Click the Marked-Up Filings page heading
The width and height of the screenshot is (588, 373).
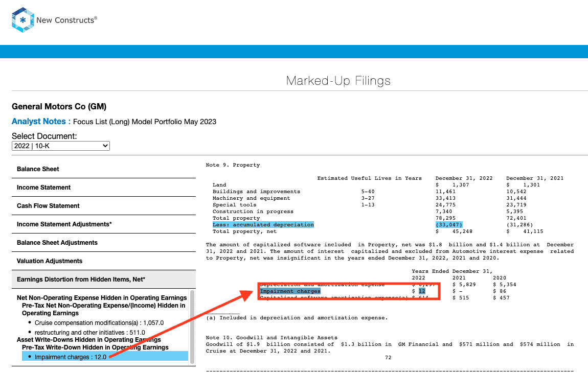(338, 81)
